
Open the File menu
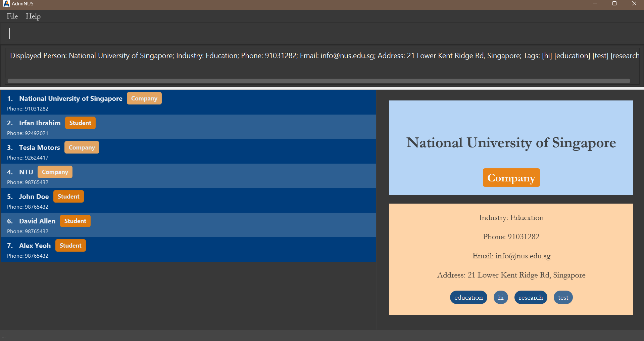pyautogui.click(x=12, y=16)
